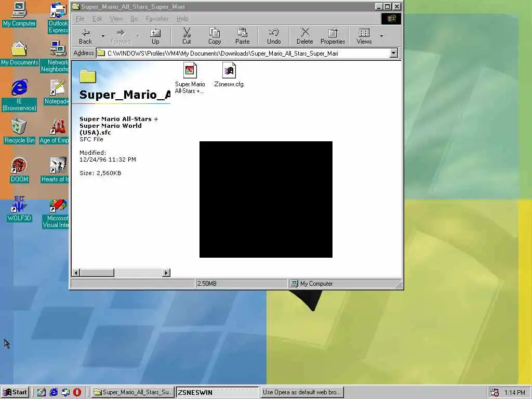532x399 pixels.
Task: Select the WOLF3D desktop shortcut
Action: [19, 209]
